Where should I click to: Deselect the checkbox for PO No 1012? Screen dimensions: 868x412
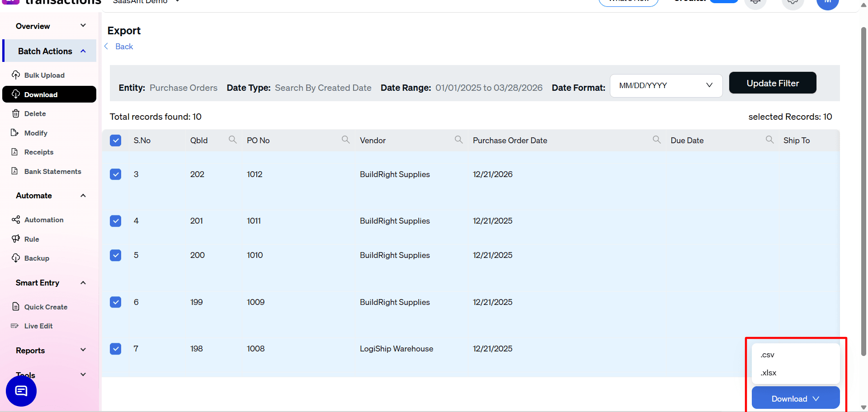click(116, 174)
